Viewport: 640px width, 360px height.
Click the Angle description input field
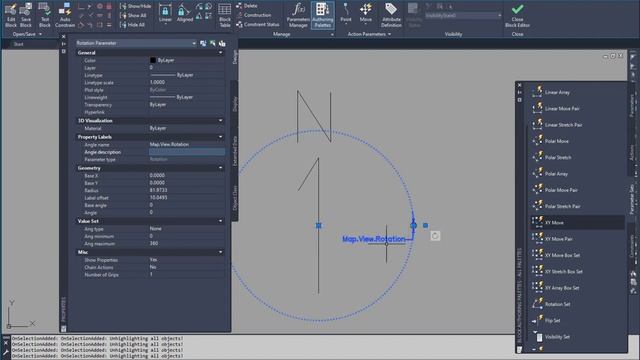(x=187, y=152)
